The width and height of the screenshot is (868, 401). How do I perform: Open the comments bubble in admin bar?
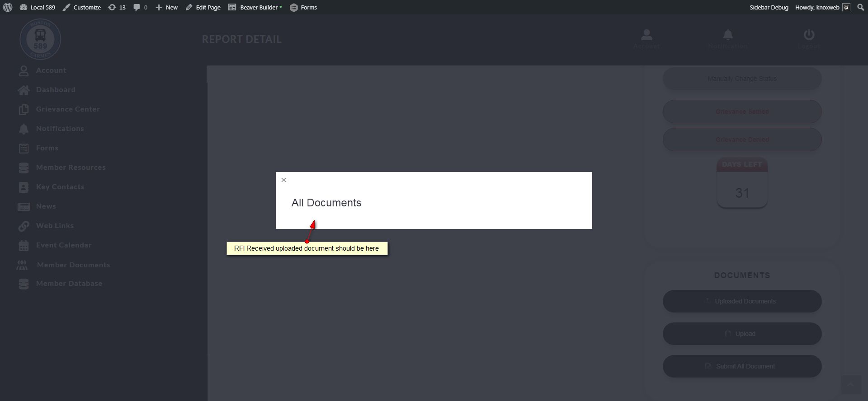(x=140, y=7)
